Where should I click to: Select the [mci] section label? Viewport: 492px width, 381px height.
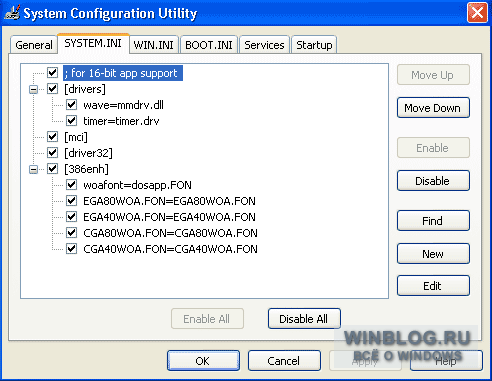click(x=76, y=137)
